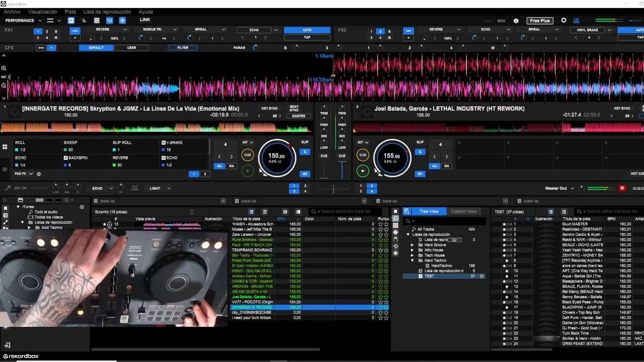The image size is (644, 362).
Task: Toggle the FX panel icon in the top toolbar
Action: tap(71, 21)
